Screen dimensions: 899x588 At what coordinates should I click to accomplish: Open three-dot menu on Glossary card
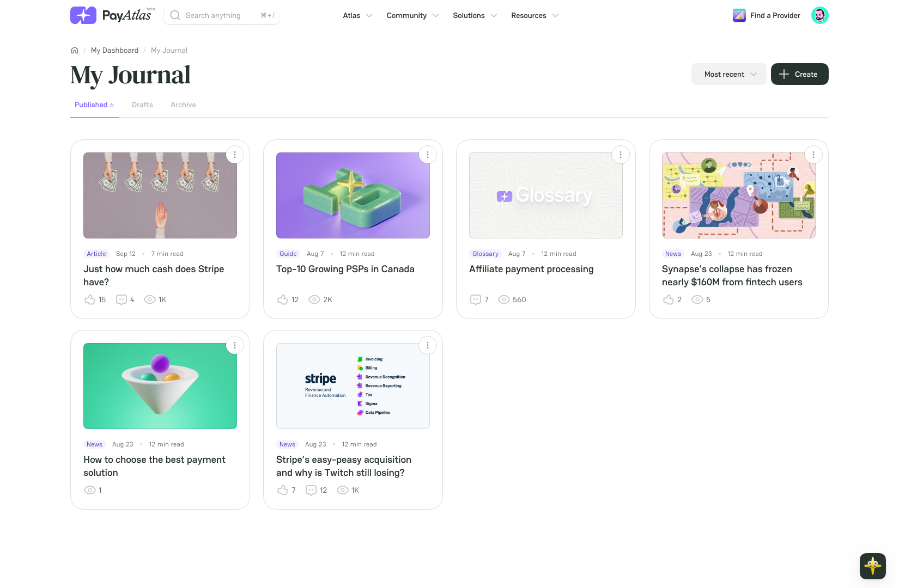point(621,155)
